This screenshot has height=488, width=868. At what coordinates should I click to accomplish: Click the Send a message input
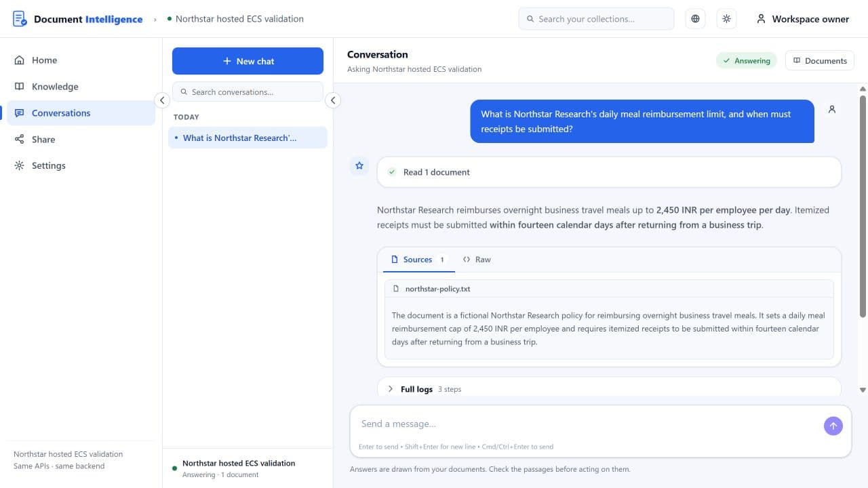click(x=587, y=424)
